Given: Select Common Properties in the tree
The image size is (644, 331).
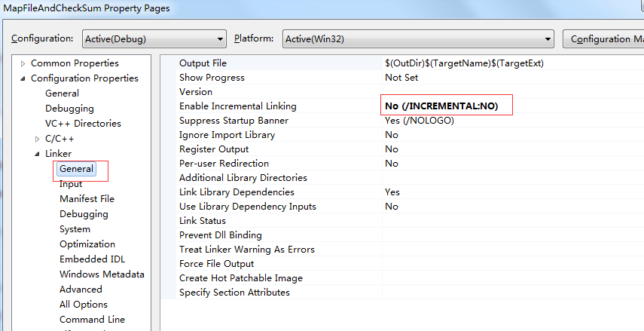Looking at the screenshot, I should coord(75,63).
